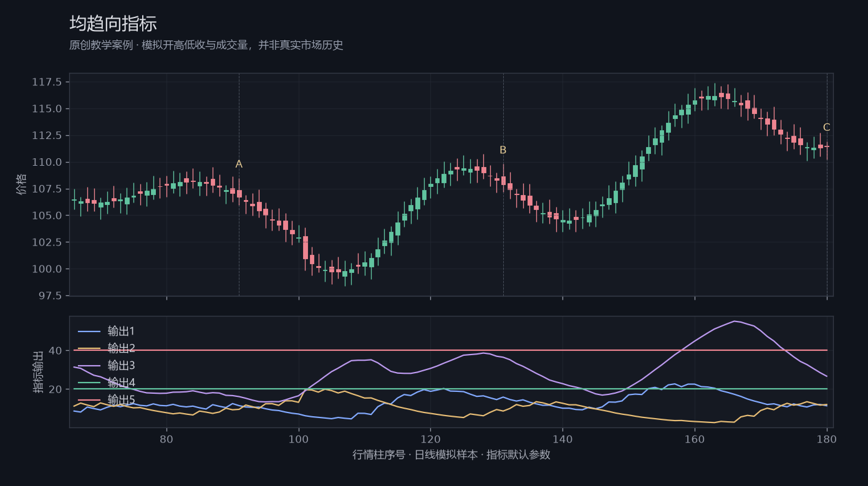Select the 112.5 price axis tick
The width and height of the screenshot is (868, 486).
(x=47, y=136)
